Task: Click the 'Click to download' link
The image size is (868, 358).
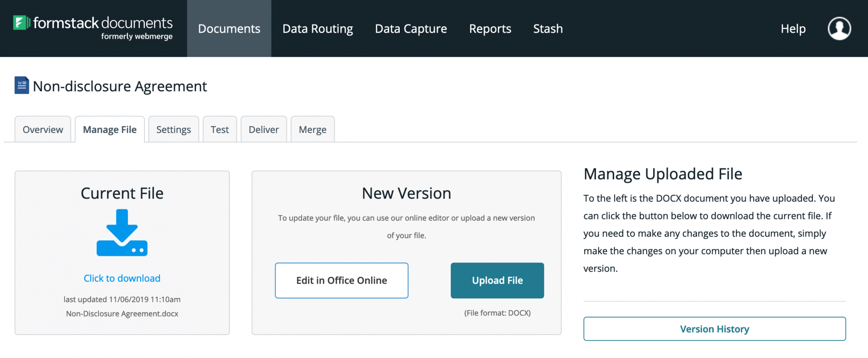Action: (x=122, y=278)
